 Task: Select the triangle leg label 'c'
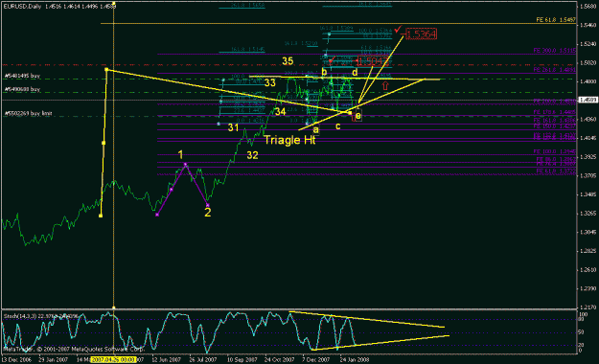pos(337,126)
